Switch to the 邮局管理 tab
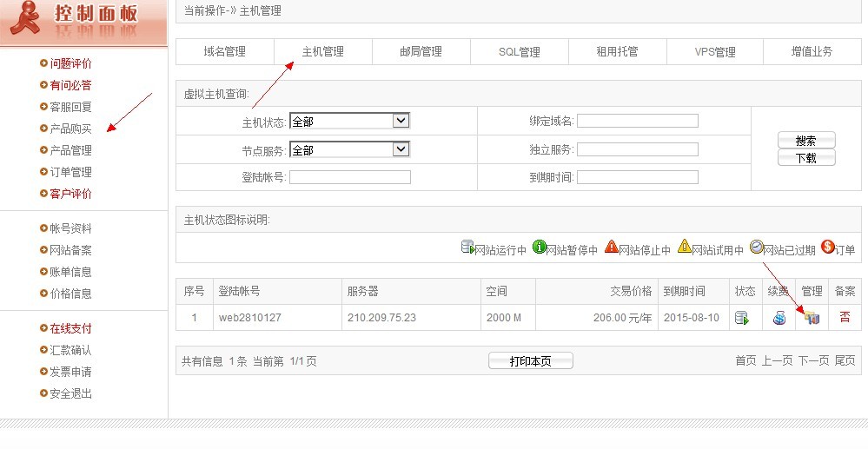 (421, 51)
